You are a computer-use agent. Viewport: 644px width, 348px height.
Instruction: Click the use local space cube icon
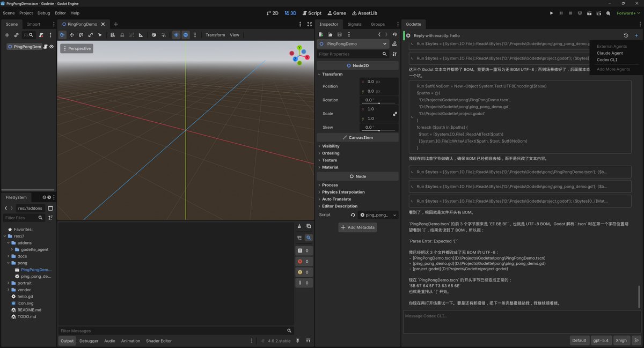click(x=154, y=35)
